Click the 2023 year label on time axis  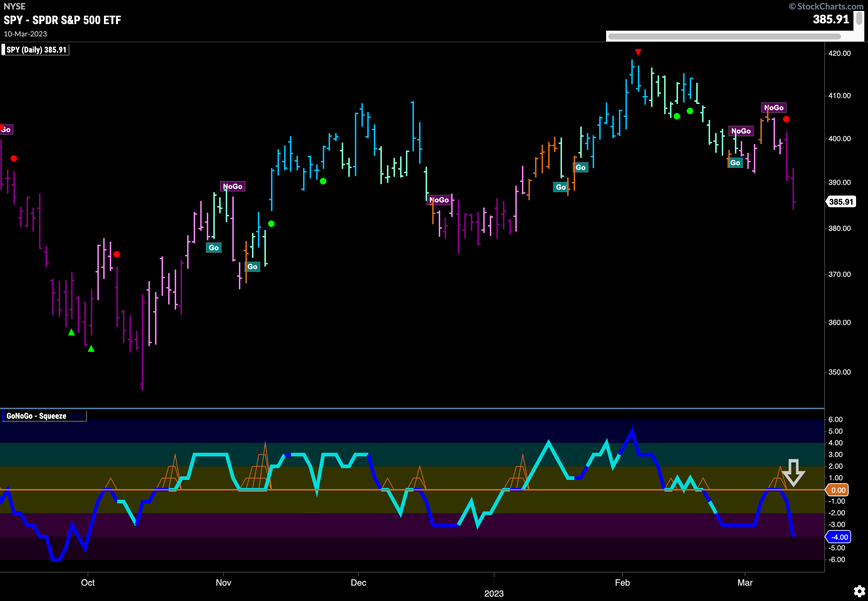(494, 593)
